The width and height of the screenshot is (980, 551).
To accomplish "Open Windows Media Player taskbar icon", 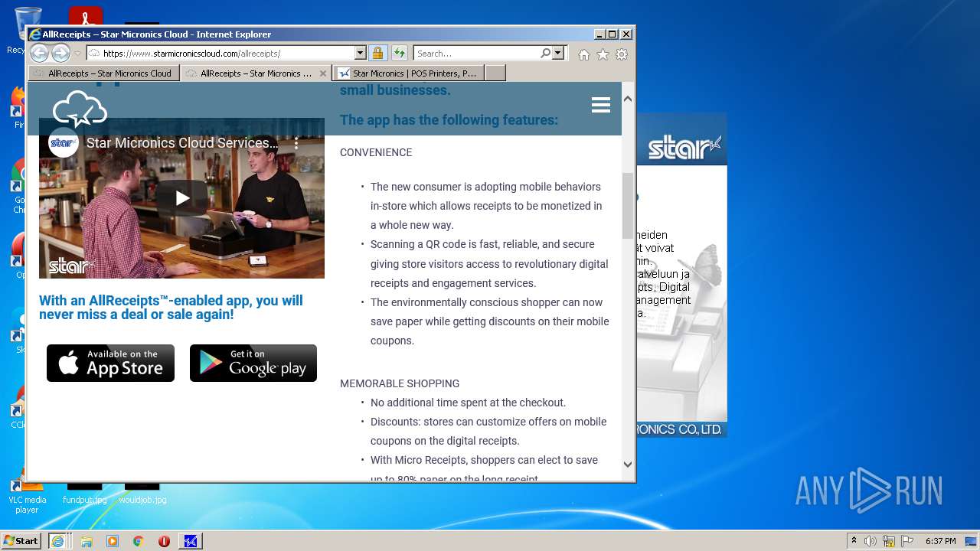I will [113, 541].
